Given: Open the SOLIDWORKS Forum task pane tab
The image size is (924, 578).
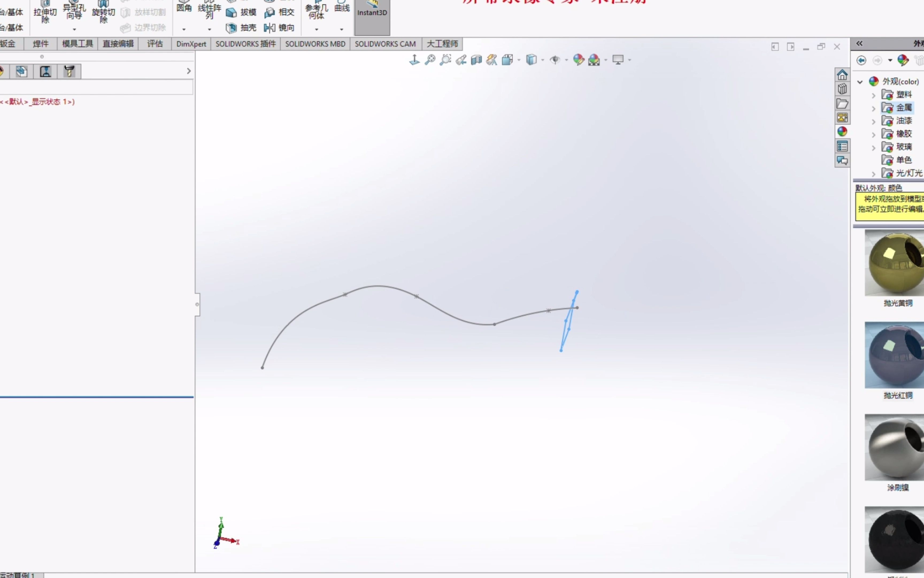Looking at the screenshot, I should 842,161.
